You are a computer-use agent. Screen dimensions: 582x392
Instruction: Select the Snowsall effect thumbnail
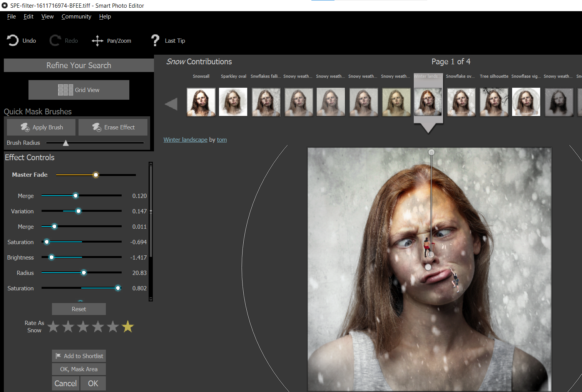pyautogui.click(x=201, y=102)
